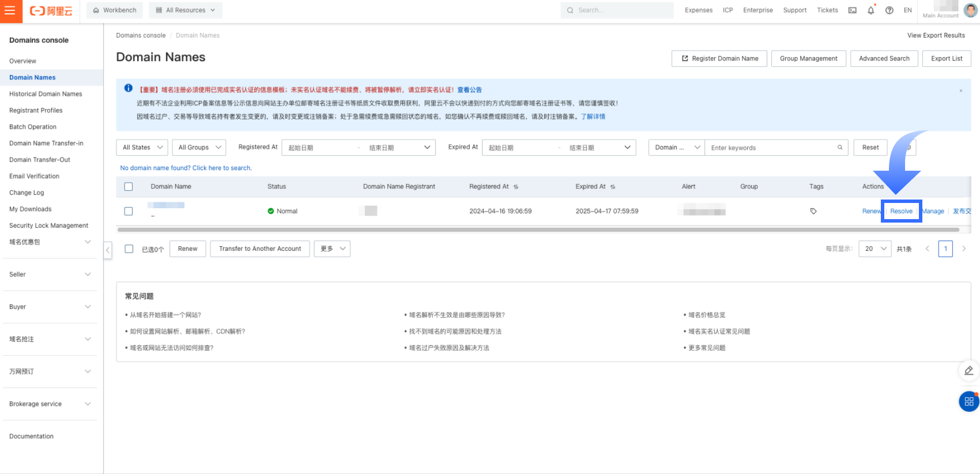
Task: Open the All Groups dropdown
Action: [x=199, y=148]
